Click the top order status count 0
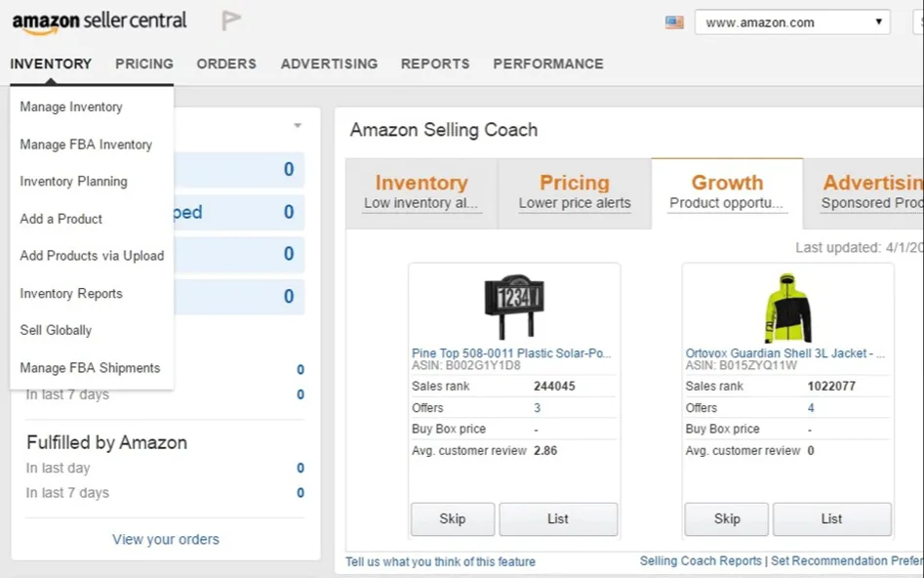The image size is (924, 578). pos(289,169)
